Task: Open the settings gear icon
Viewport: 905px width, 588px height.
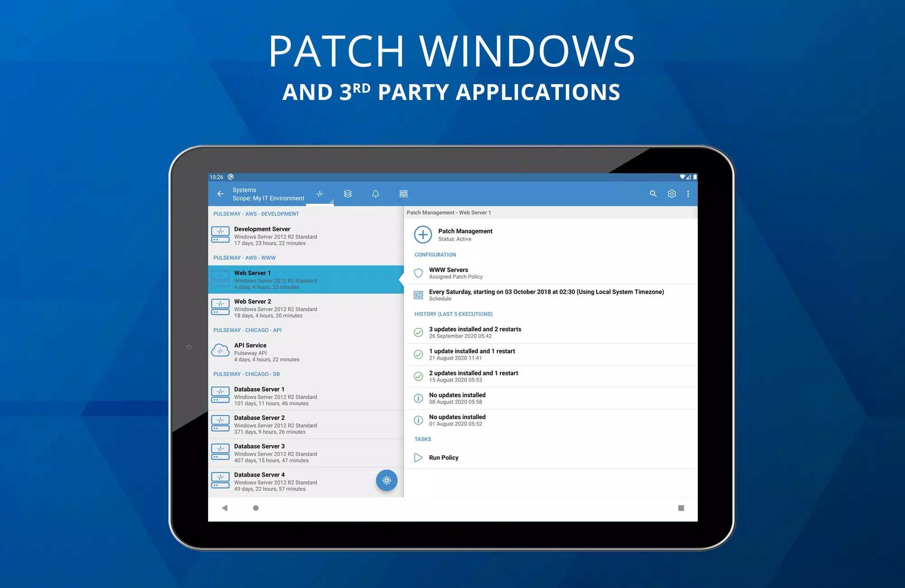Action: tap(672, 194)
